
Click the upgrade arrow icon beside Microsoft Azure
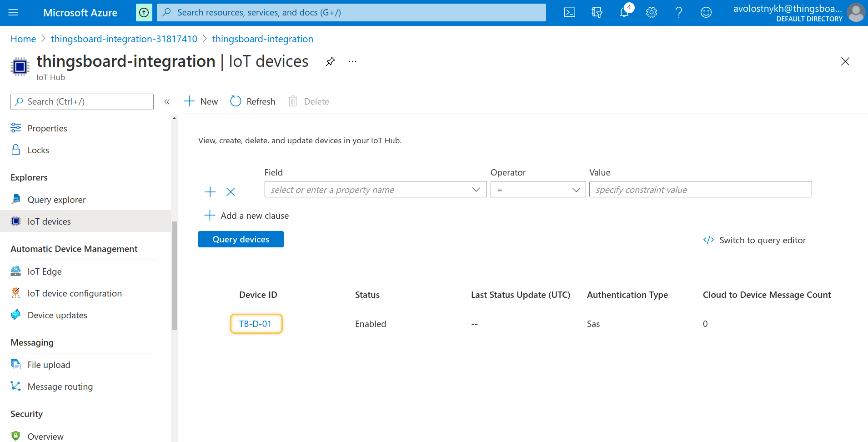(144, 12)
